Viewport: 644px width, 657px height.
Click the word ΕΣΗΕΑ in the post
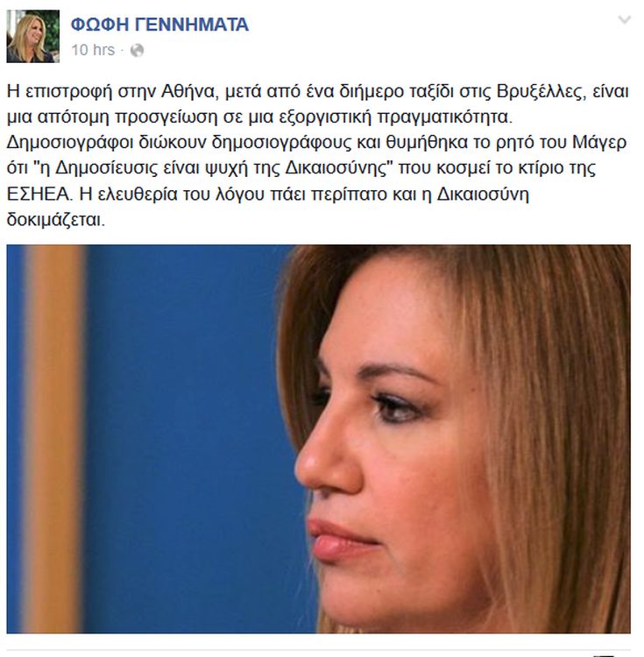(39, 194)
